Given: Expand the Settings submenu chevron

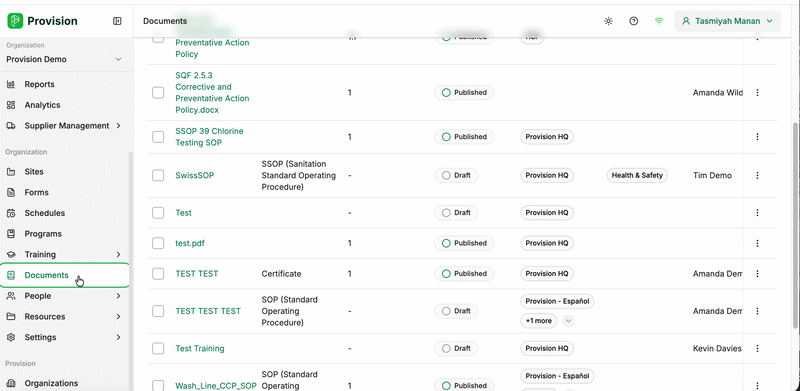Looking at the screenshot, I should click(118, 337).
